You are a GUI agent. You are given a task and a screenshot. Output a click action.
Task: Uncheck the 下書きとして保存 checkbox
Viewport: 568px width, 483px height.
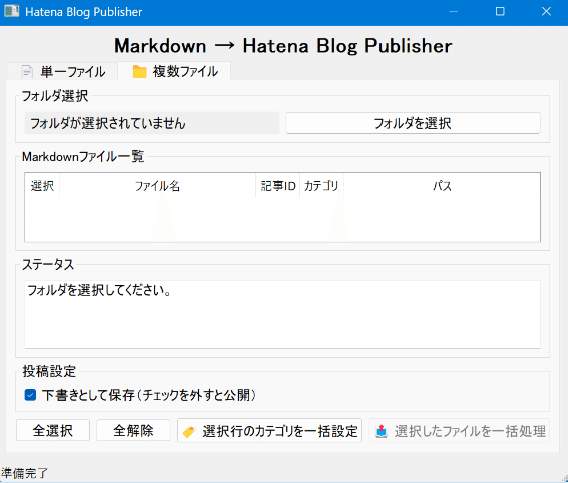pyautogui.click(x=30, y=395)
